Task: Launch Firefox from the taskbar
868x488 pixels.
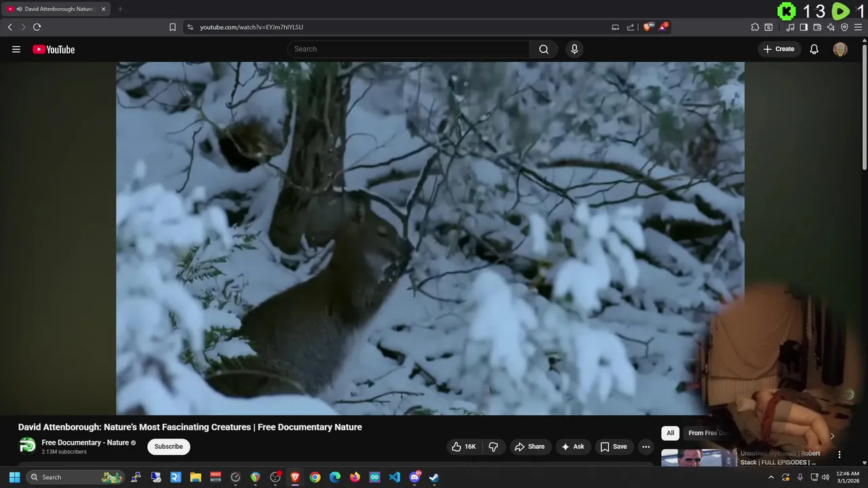Action: pyautogui.click(x=355, y=477)
